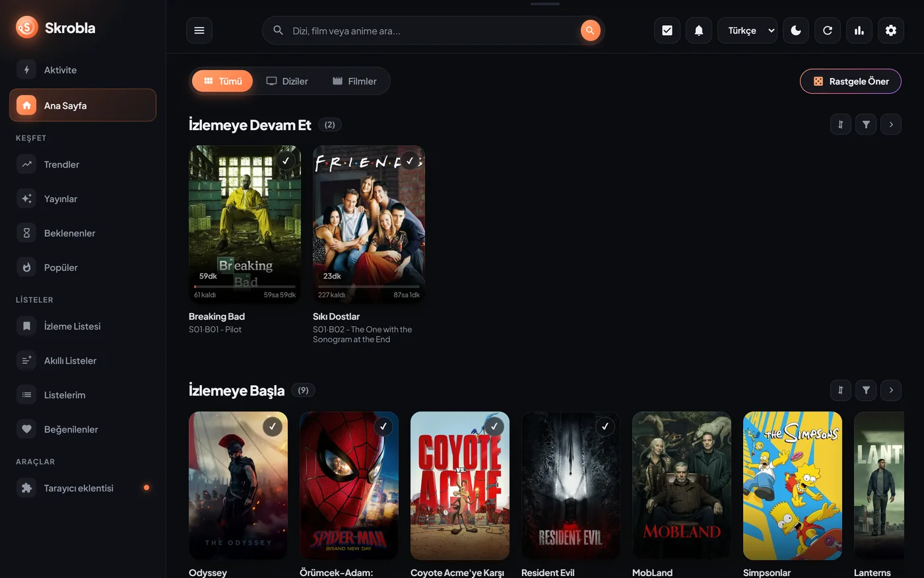Open İzleme Listesi bookmark item
Image resolution: width=924 pixels, height=578 pixels.
coord(82,326)
